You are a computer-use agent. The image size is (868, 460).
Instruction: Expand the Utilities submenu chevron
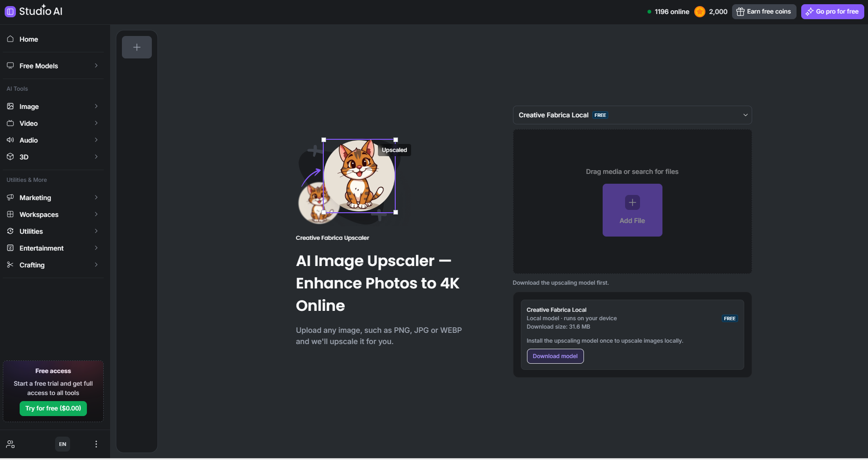point(96,231)
